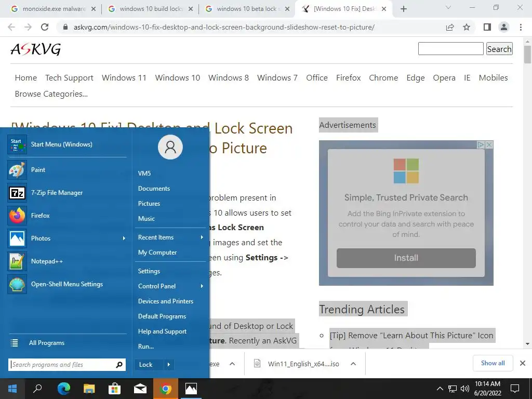The width and height of the screenshot is (532, 399).
Task: Open Open-Shell Menu Settings
Action: pos(67,284)
